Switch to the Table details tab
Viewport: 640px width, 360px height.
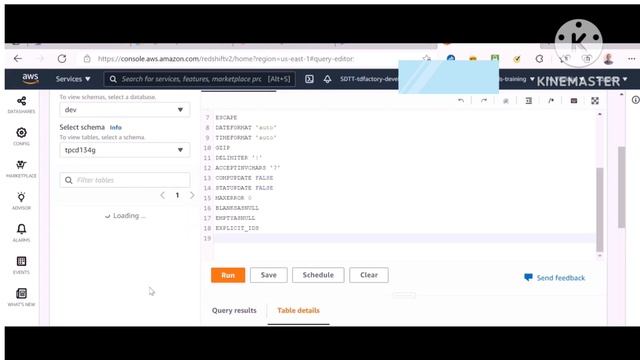click(x=298, y=311)
